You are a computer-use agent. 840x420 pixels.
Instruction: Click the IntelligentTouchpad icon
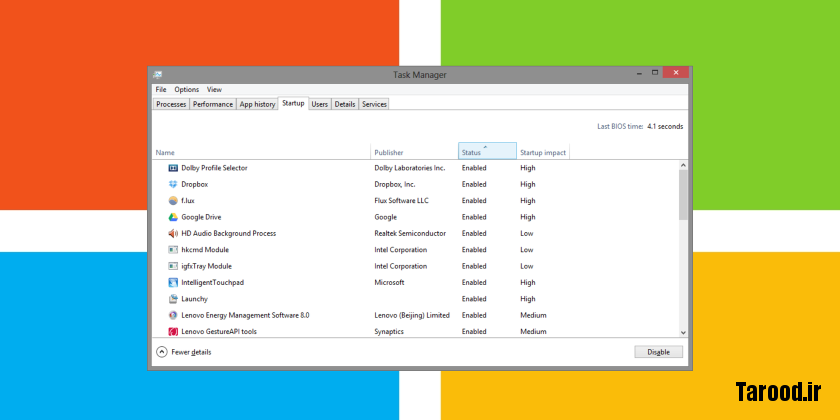pos(173,282)
